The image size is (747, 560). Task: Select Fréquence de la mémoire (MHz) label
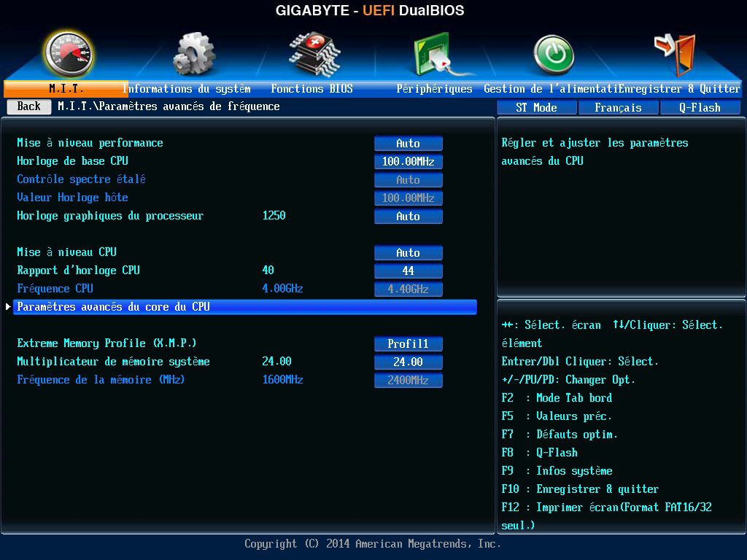101,379
